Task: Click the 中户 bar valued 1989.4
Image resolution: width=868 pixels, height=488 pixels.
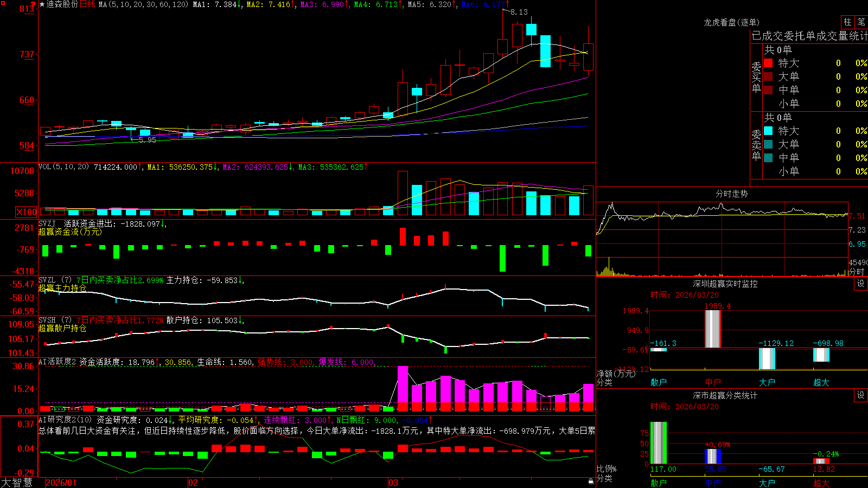Action: tap(713, 329)
